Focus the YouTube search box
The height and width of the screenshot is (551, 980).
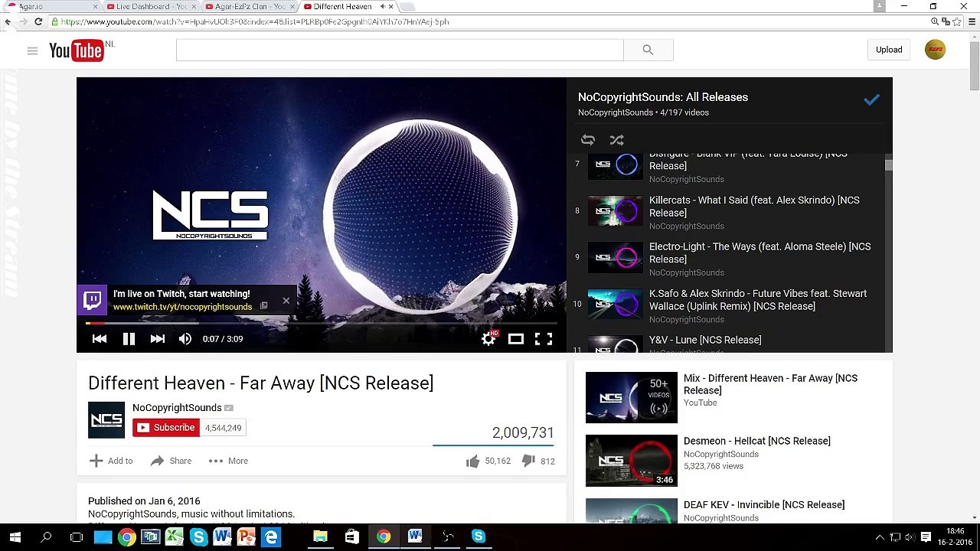400,51
